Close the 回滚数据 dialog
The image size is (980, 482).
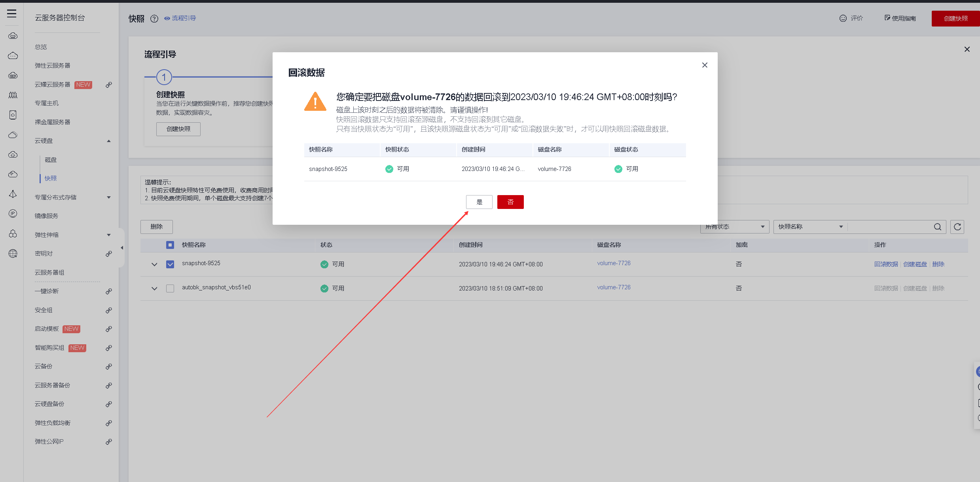[x=704, y=65]
